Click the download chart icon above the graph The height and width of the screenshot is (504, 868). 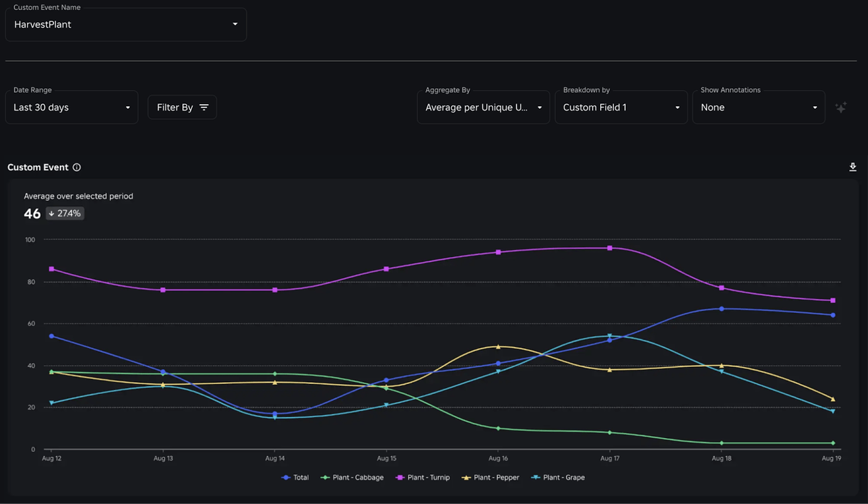[852, 167]
